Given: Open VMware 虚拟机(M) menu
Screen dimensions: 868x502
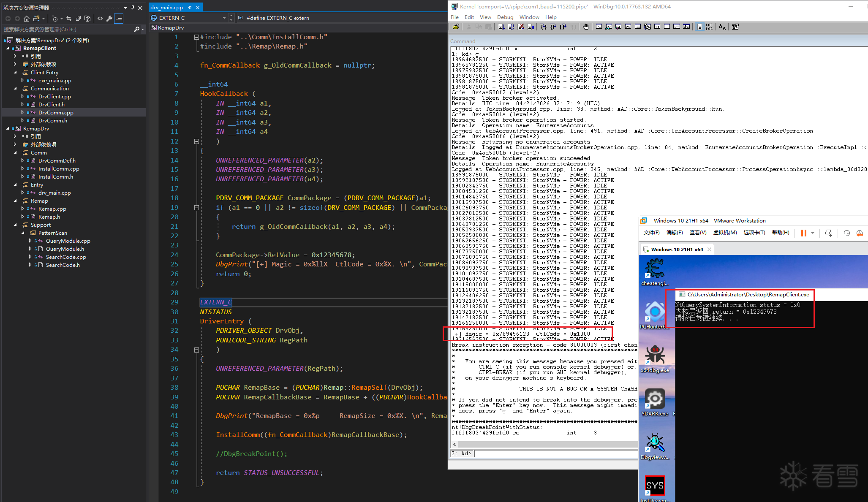Looking at the screenshot, I should [725, 233].
